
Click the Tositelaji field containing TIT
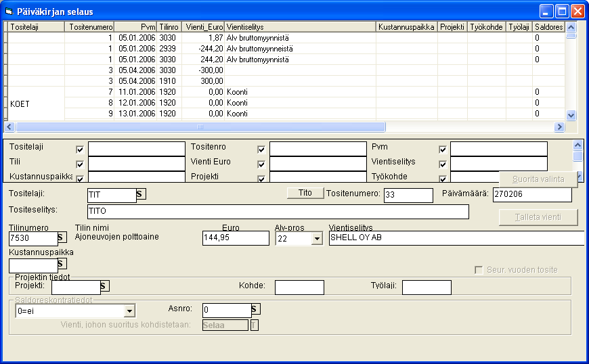112,196
